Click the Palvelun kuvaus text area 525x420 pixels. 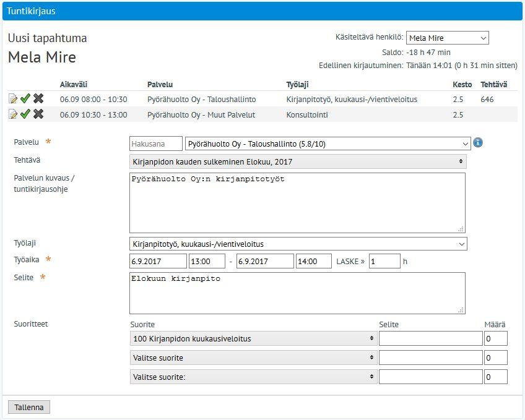297,203
